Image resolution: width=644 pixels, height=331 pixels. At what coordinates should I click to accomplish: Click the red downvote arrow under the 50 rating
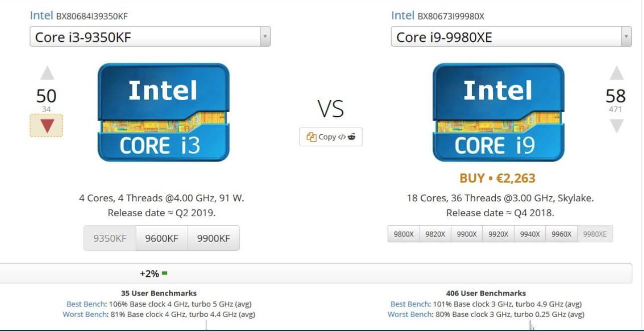47,126
